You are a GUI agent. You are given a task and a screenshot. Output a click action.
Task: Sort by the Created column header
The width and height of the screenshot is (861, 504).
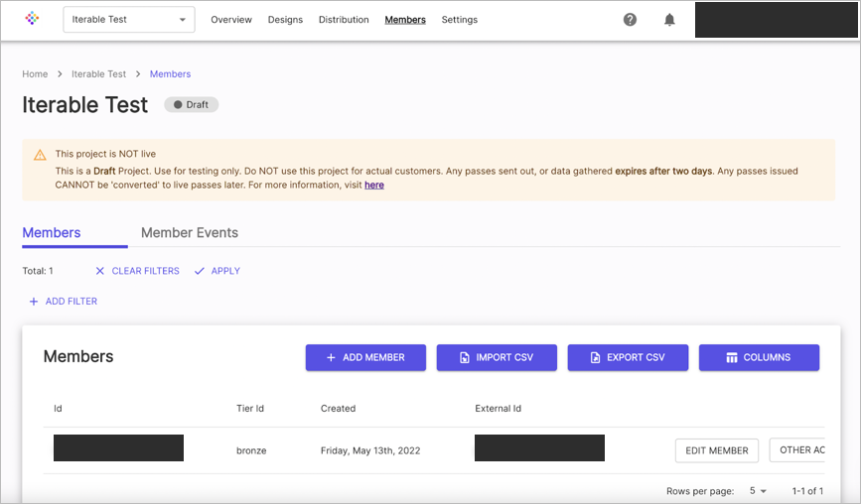point(339,409)
